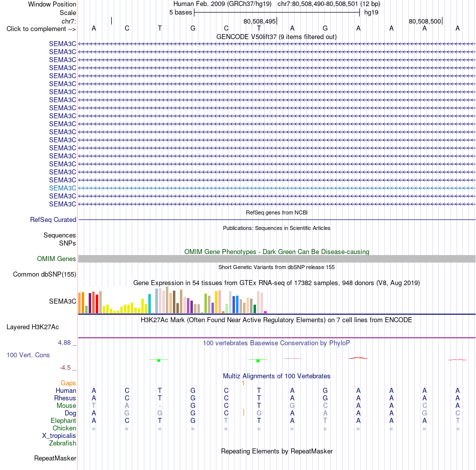The height and width of the screenshot is (470, 476).
Task: Click the orange insertion bar in Dog row
Action: click(244, 412)
